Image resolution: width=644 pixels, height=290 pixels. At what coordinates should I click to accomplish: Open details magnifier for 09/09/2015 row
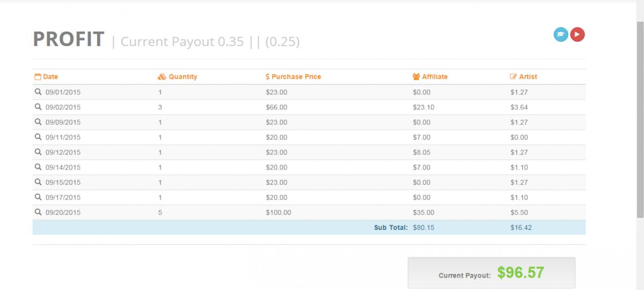38,122
